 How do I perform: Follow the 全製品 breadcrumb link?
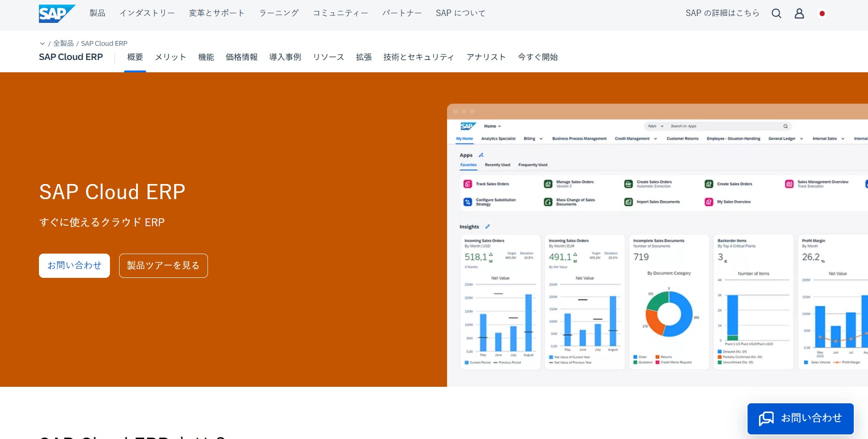pos(63,43)
